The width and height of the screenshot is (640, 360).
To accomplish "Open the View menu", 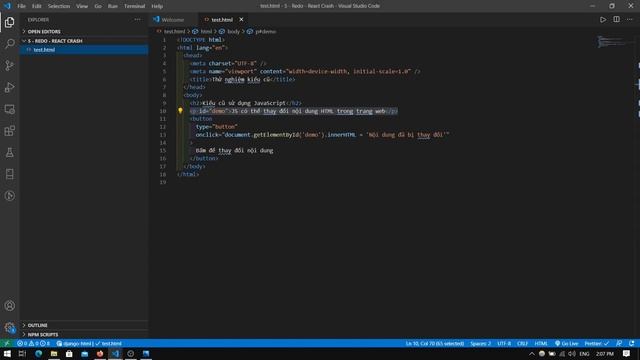I will tap(82, 6).
